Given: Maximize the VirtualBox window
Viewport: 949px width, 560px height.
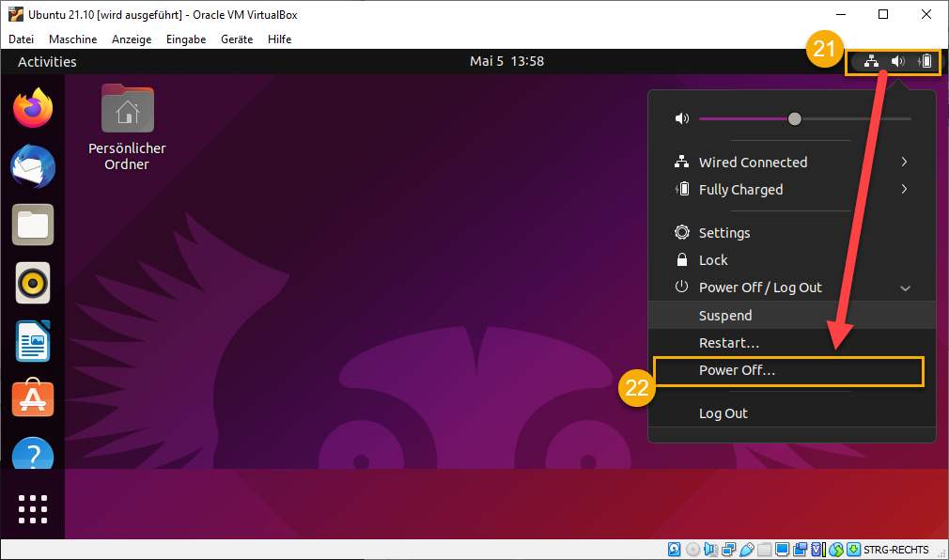Looking at the screenshot, I should tap(883, 14).
